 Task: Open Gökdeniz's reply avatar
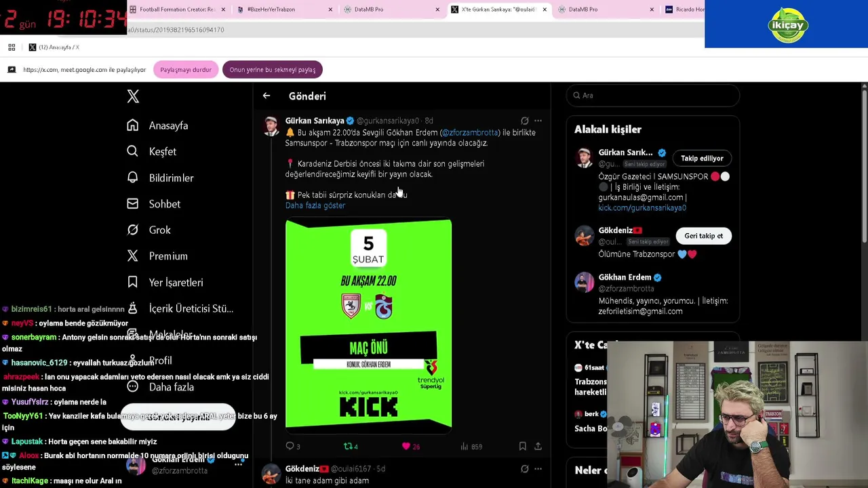pyautogui.click(x=271, y=474)
